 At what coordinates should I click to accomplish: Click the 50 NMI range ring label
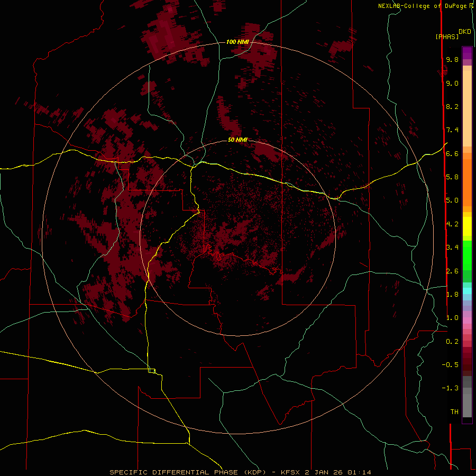[237, 140]
